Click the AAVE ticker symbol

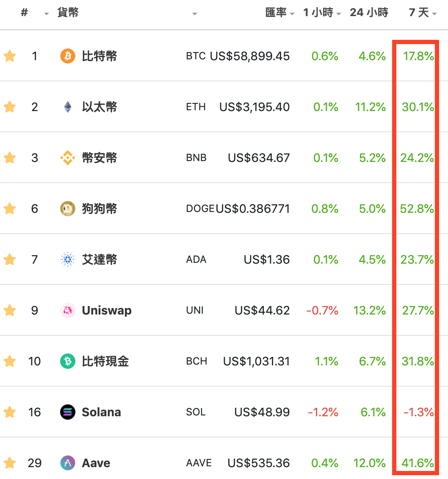[199, 463]
